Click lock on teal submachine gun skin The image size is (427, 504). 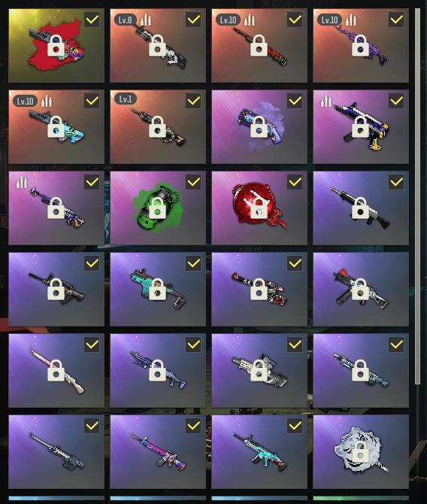point(157,290)
